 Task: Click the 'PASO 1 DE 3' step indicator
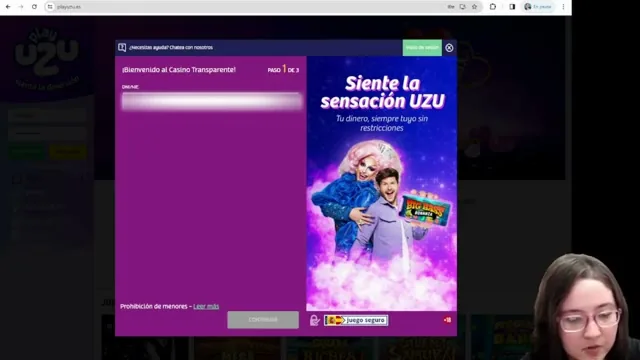pyautogui.click(x=283, y=69)
